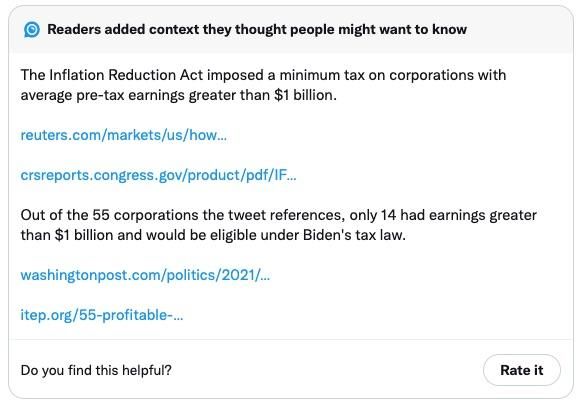Click the words 'Inflation Reduction Act'
Viewport: 581px width, 409px height.
tap(126, 75)
